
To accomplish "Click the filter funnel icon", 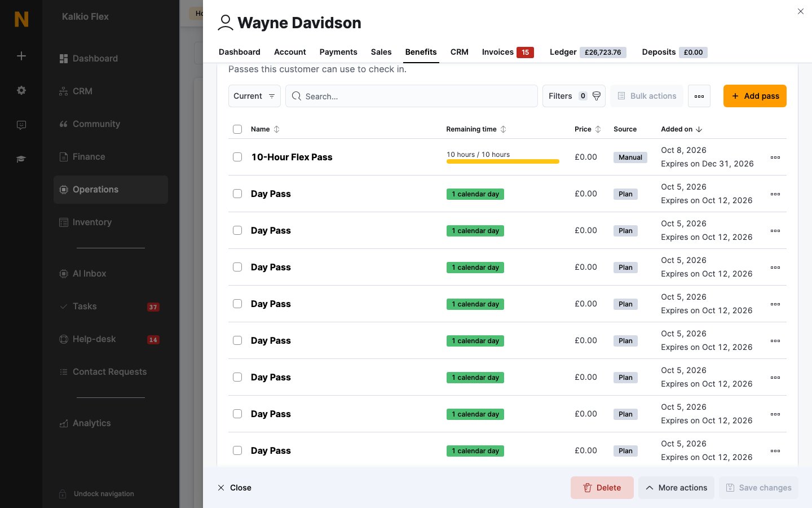I will click(597, 96).
